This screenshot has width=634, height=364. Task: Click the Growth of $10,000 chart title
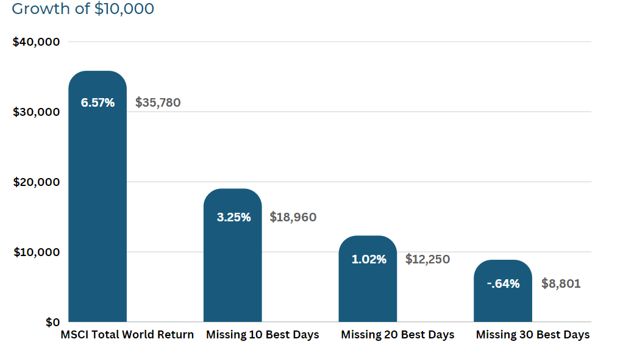[x=83, y=8]
